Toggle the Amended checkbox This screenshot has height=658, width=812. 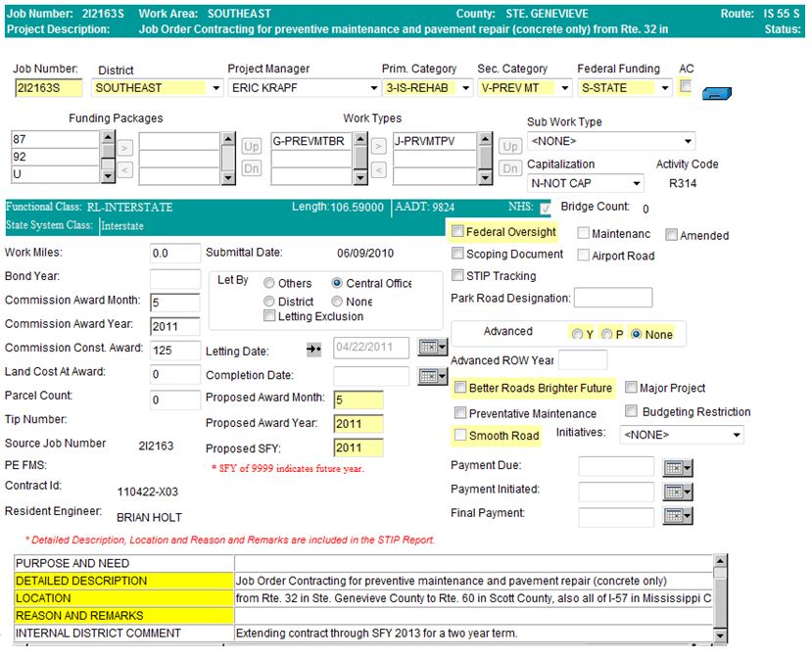click(671, 235)
